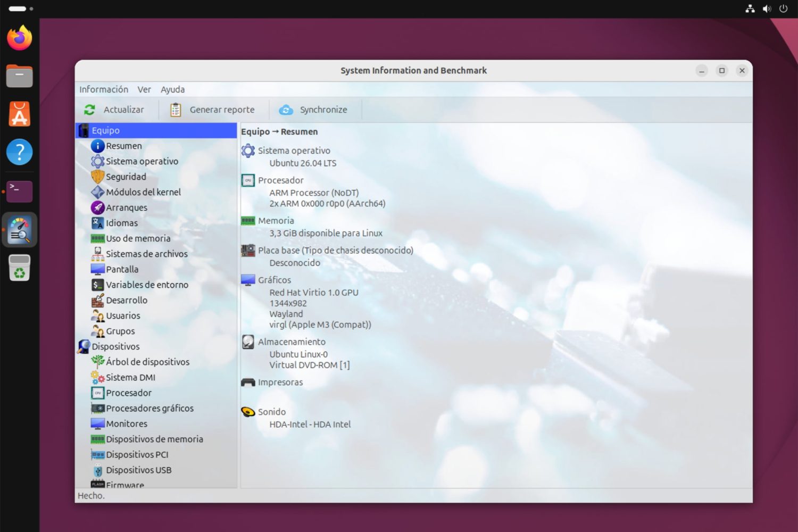This screenshot has height=532, width=798.
Task: Click the '1344x982' resolution text
Action: 288,303
